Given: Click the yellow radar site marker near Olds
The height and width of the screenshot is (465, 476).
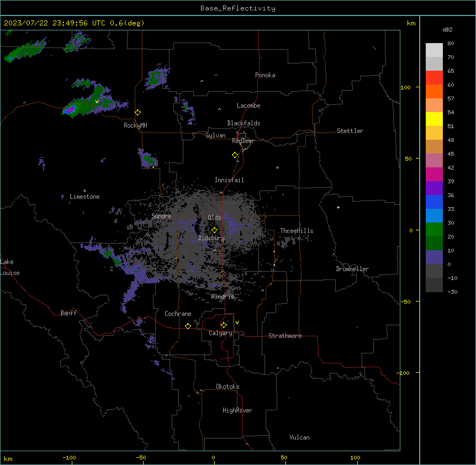Looking at the screenshot, I should coord(214,230).
